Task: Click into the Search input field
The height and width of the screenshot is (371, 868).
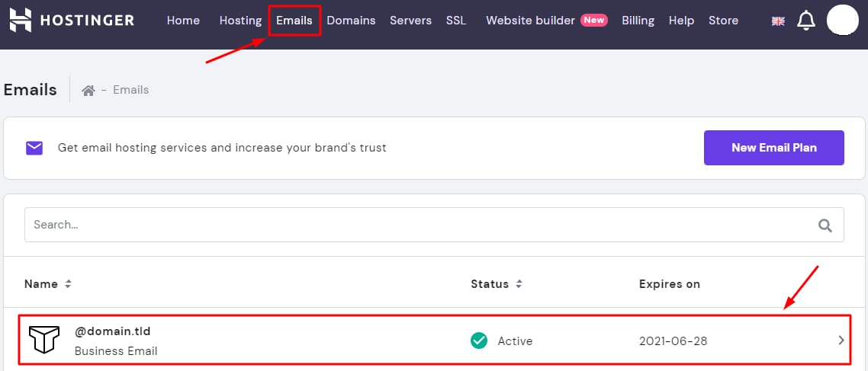Action: click(412, 225)
